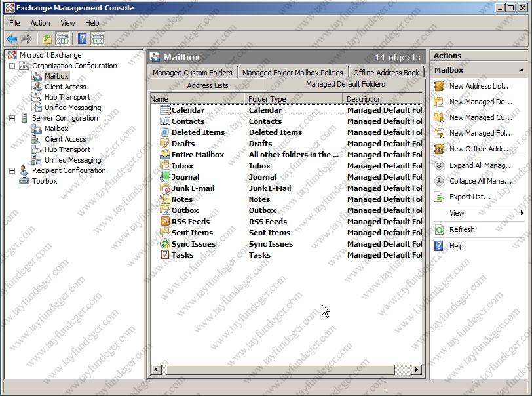
Task: Click the Help link in Actions pane
Action: [457, 246]
